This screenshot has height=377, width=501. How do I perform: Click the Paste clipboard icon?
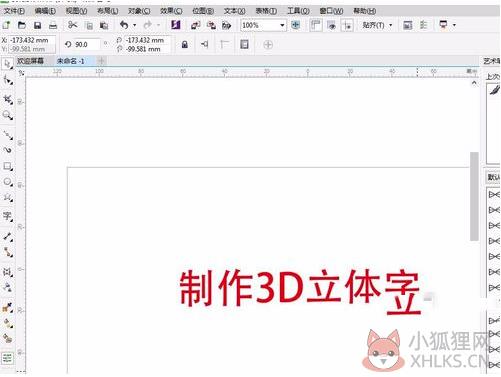104,25
